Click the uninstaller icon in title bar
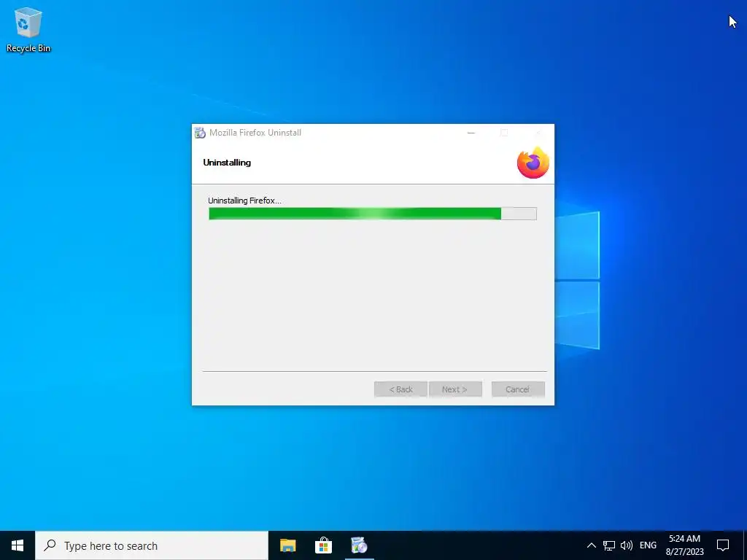The width and height of the screenshot is (747, 560). [200, 133]
